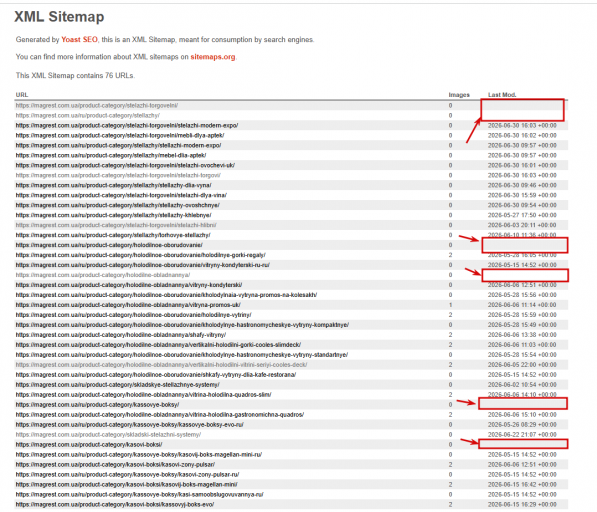597x512 pixels.
Task: Open the stelazhi-hlibni/ URL
Action: pos(116,225)
